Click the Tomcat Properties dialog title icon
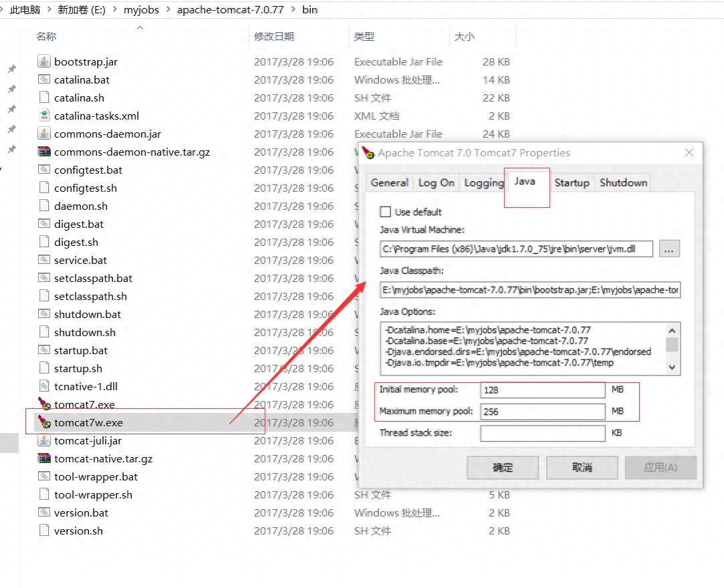The width and height of the screenshot is (724, 588). (368, 152)
